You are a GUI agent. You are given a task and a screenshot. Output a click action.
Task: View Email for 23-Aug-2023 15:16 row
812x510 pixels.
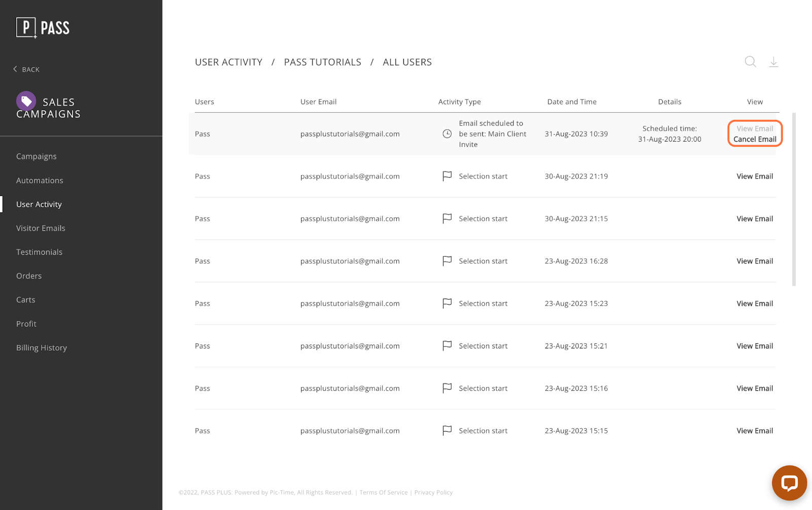point(755,388)
